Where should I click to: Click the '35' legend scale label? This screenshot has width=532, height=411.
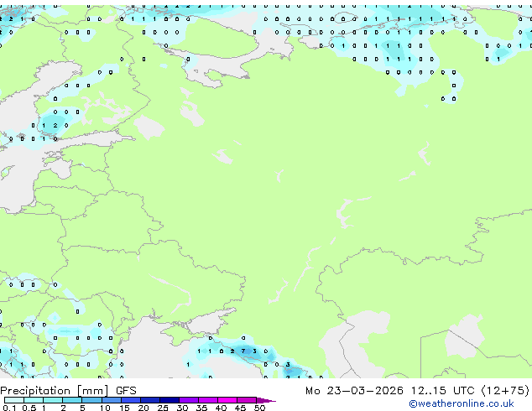click(x=201, y=408)
